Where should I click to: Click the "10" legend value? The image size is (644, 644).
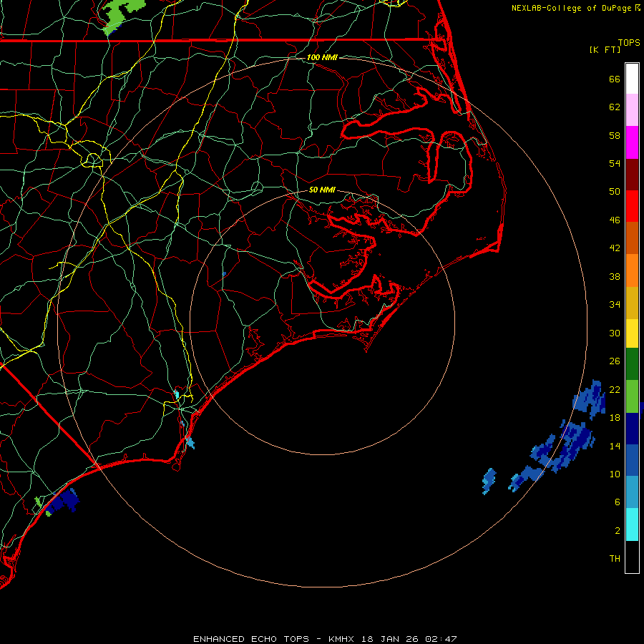[615, 474]
